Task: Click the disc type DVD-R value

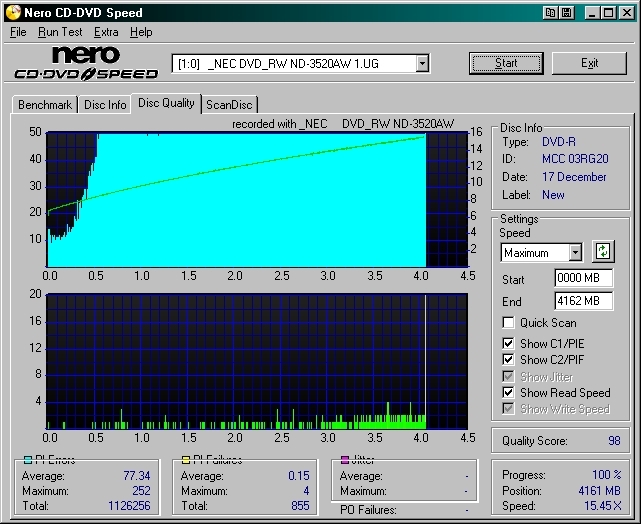Action: [559, 142]
